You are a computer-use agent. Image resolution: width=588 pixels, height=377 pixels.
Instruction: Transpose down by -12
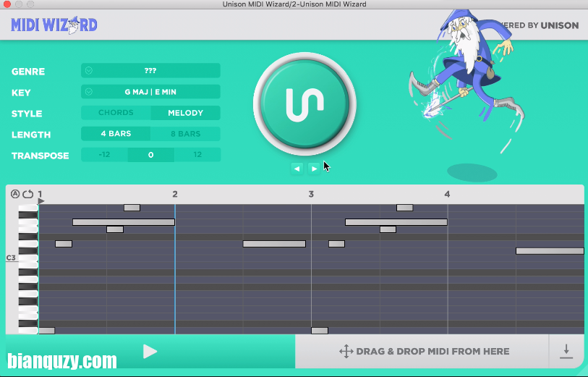104,155
